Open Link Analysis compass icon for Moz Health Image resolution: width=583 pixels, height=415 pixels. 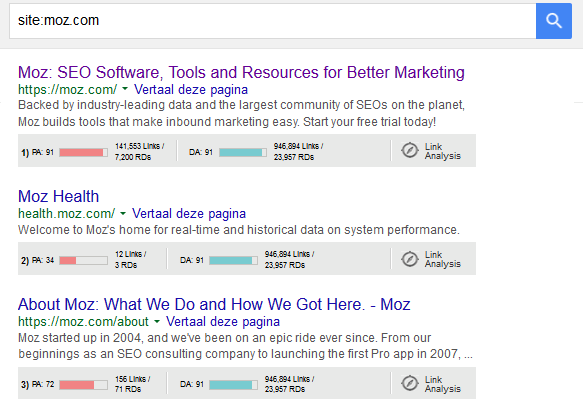tap(410, 259)
